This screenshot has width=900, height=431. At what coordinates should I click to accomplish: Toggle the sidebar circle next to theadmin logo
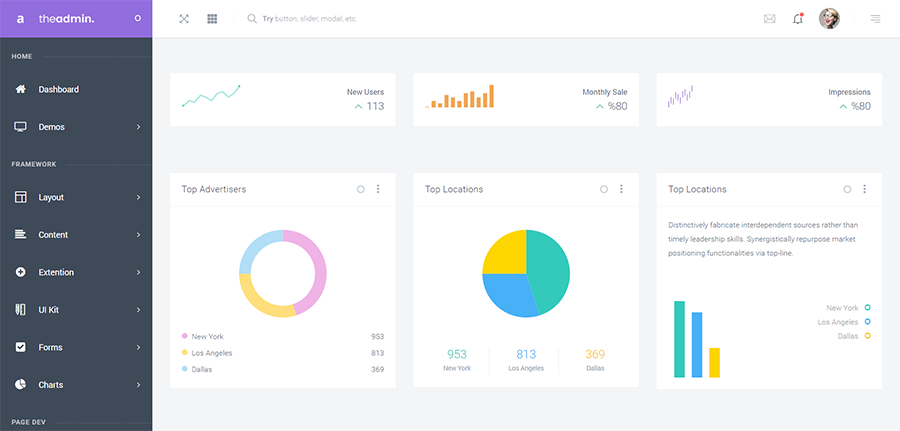137,19
